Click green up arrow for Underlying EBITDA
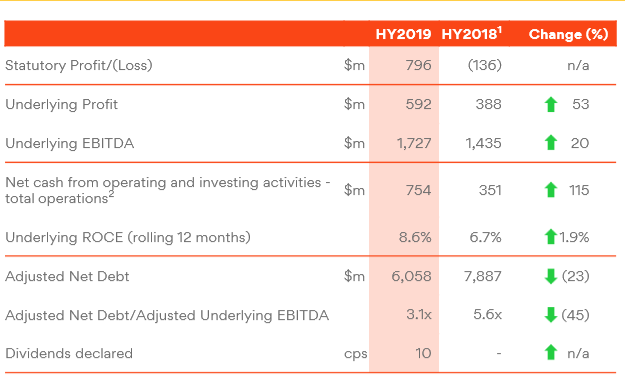This screenshot has height=385, width=625. coord(551,143)
